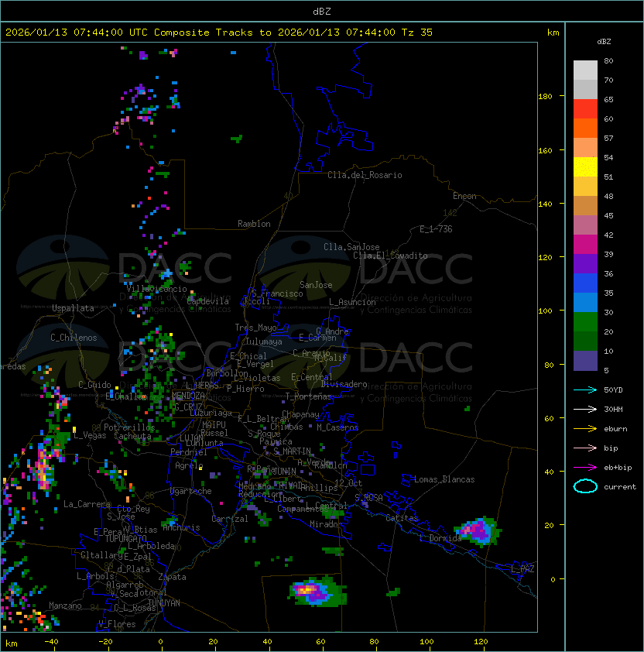
Task: Select the purple 39-36 dBZ swatch
Action: (585, 263)
